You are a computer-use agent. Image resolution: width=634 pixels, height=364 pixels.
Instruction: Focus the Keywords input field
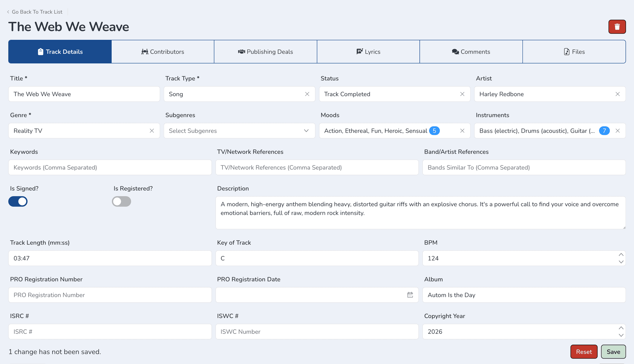(110, 168)
